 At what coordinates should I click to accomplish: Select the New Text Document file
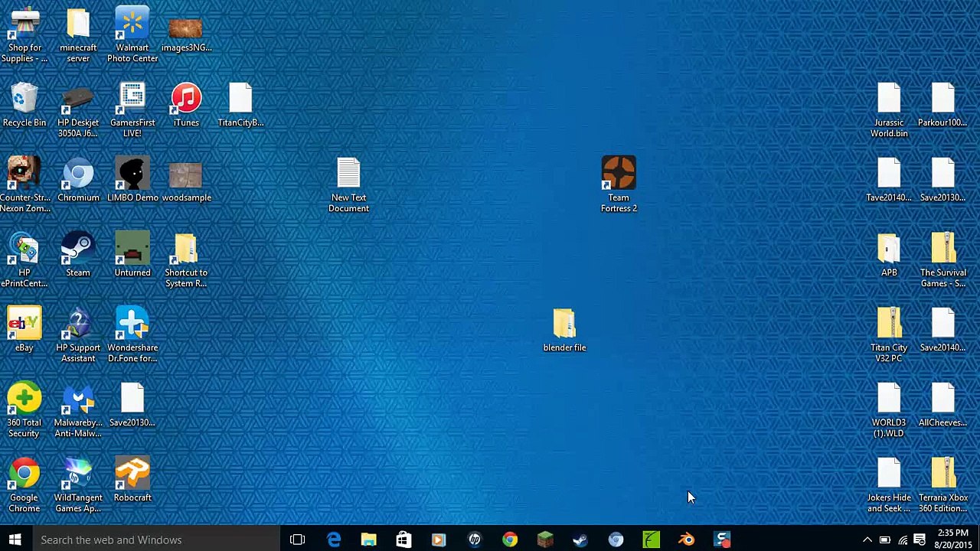click(x=348, y=186)
